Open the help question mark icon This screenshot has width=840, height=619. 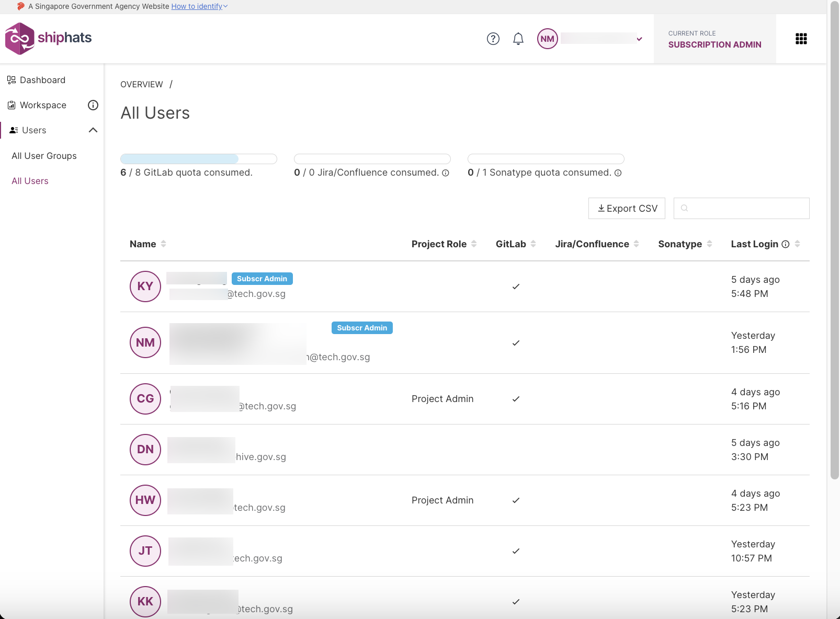[493, 39]
